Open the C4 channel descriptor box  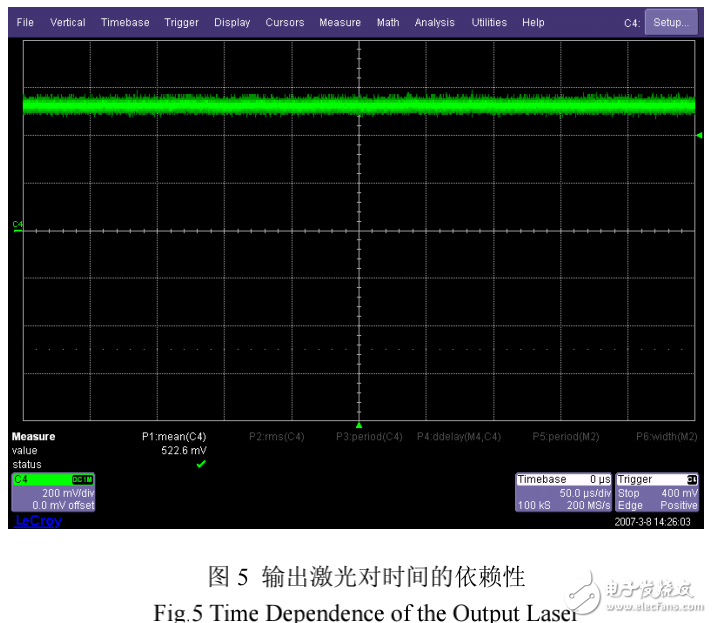53,492
